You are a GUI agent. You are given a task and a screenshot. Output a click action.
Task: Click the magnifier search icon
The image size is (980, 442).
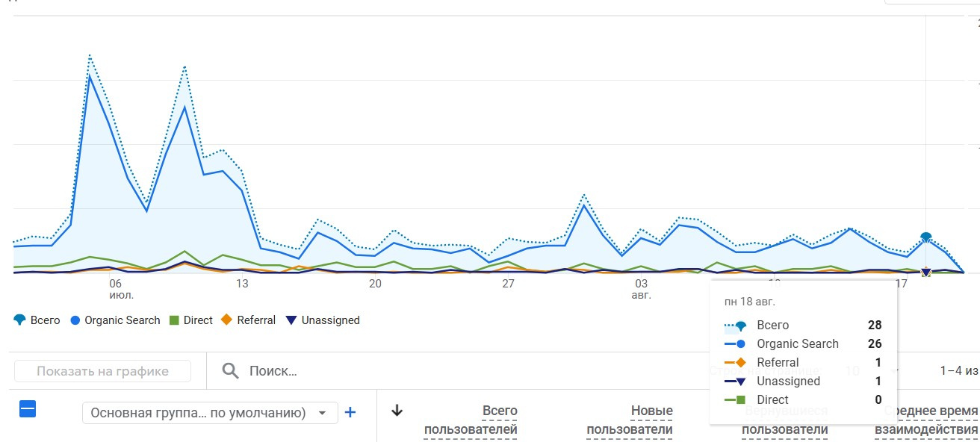[x=231, y=371]
